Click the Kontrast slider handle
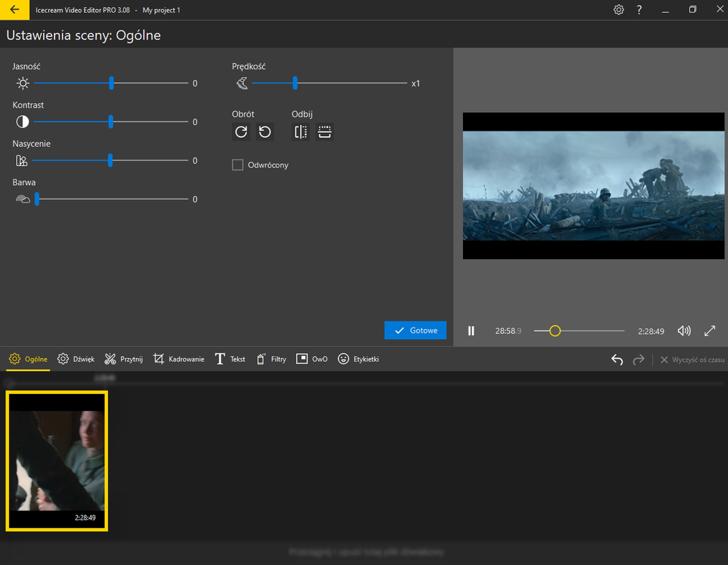This screenshot has height=565, width=728. tap(111, 122)
